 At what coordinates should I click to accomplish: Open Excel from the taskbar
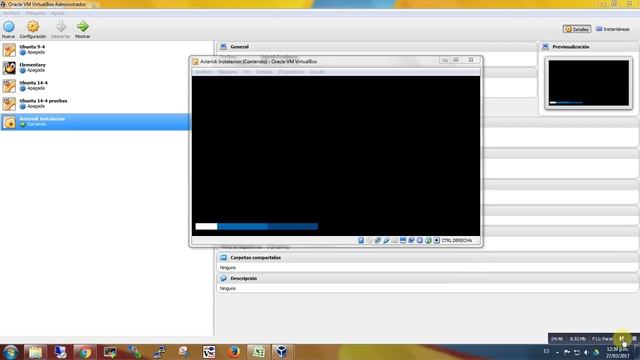coord(258,352)
